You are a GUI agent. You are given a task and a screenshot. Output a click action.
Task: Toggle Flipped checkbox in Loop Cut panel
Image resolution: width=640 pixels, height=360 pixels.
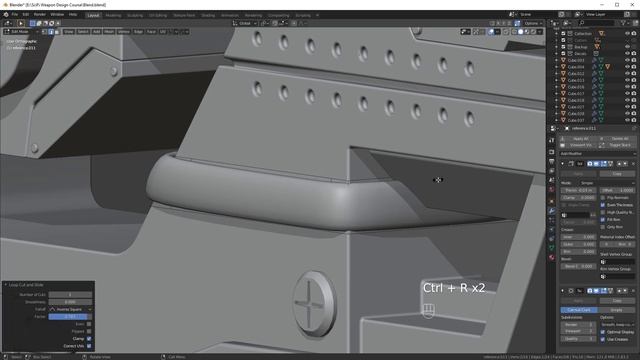[x=89, y=331]
